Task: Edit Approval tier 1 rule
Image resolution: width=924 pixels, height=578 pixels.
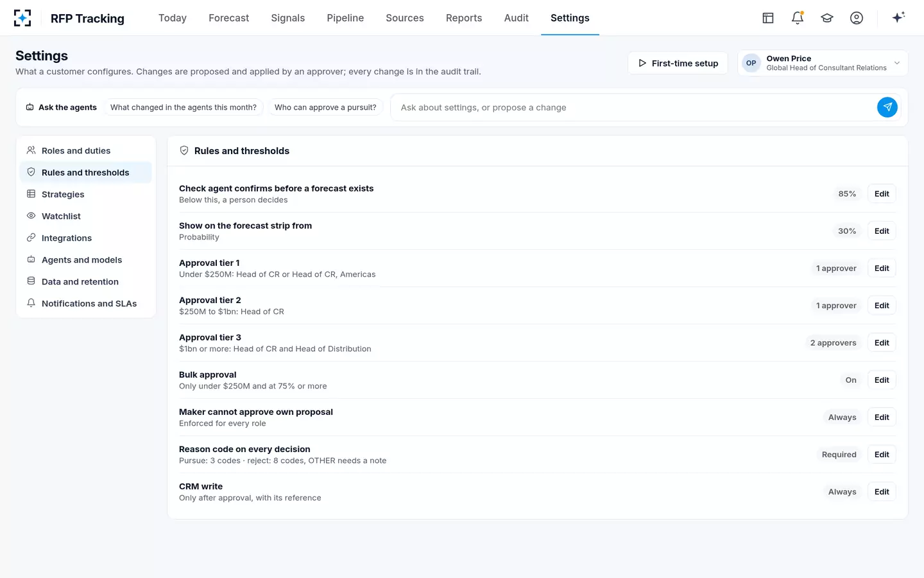Action: tap(882, 268)
